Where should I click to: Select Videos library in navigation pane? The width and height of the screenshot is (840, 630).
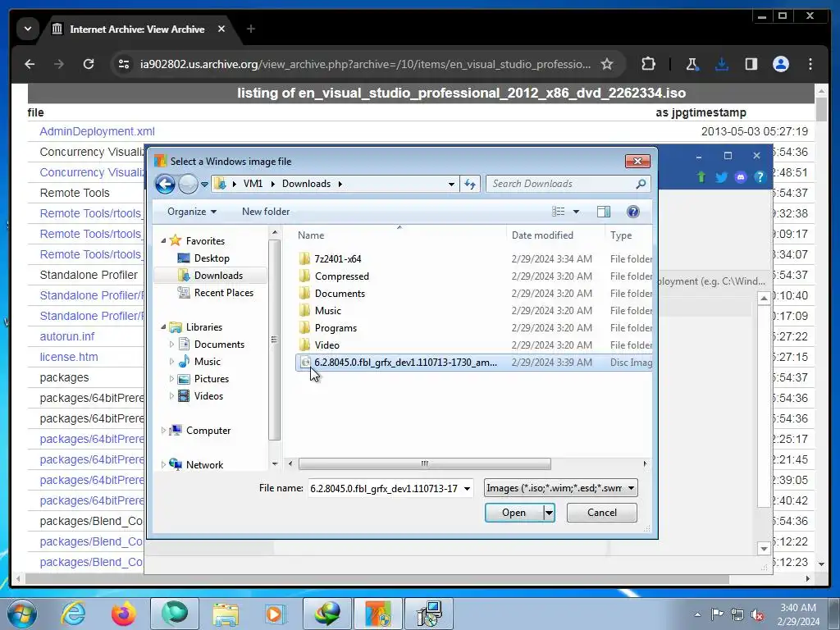pyautogui.click(x=208, y=396)
